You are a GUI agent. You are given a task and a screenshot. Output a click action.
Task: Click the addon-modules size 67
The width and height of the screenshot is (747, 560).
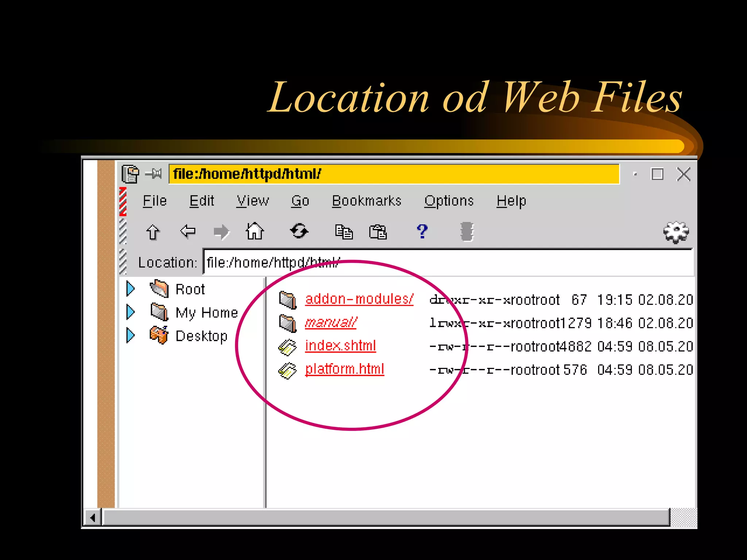(579, 300)
